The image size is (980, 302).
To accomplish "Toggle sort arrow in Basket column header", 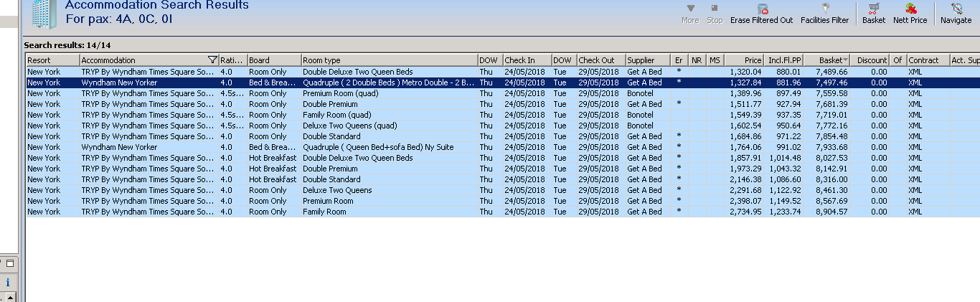I will [x=846, y=60].
